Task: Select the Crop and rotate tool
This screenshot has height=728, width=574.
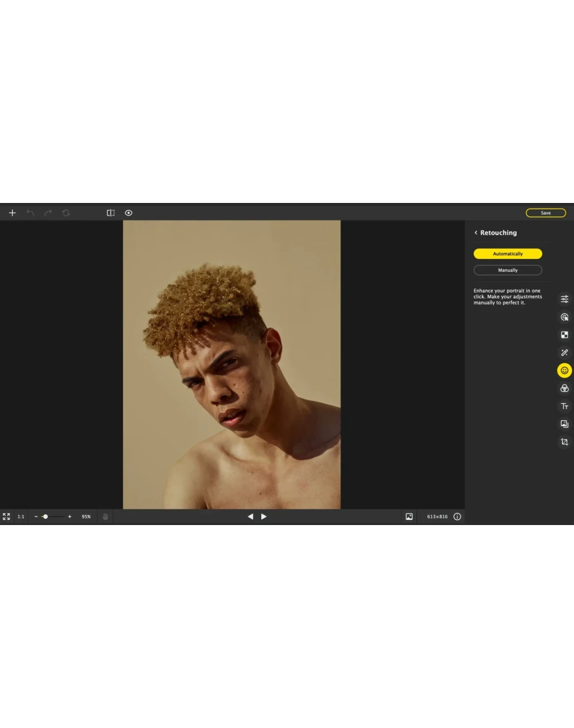Action: click(565, 442)
